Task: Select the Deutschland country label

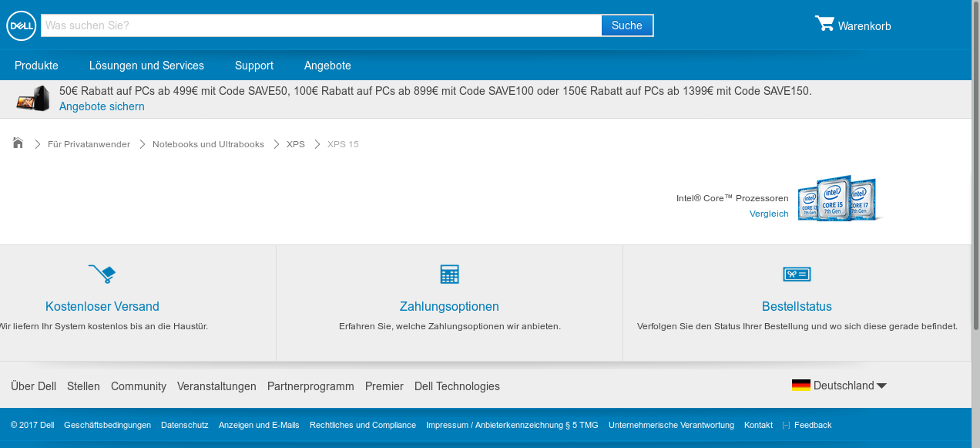Action: pos(844,386)
